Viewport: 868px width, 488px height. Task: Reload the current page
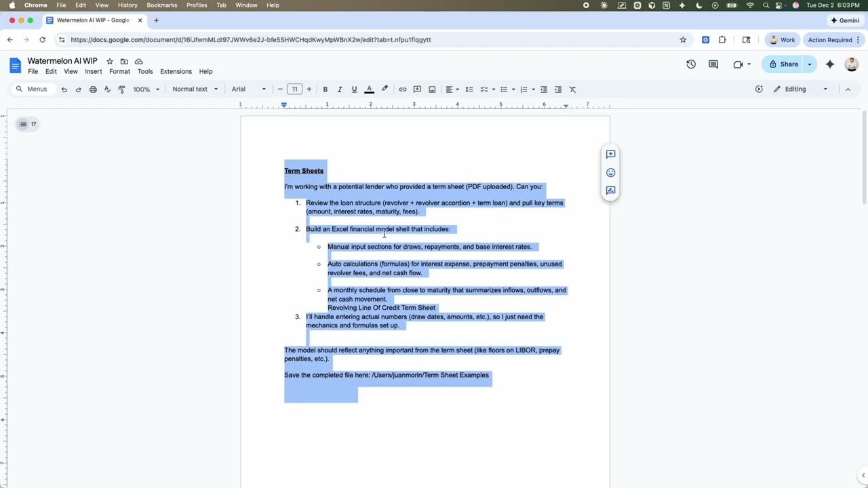(42, 40)
